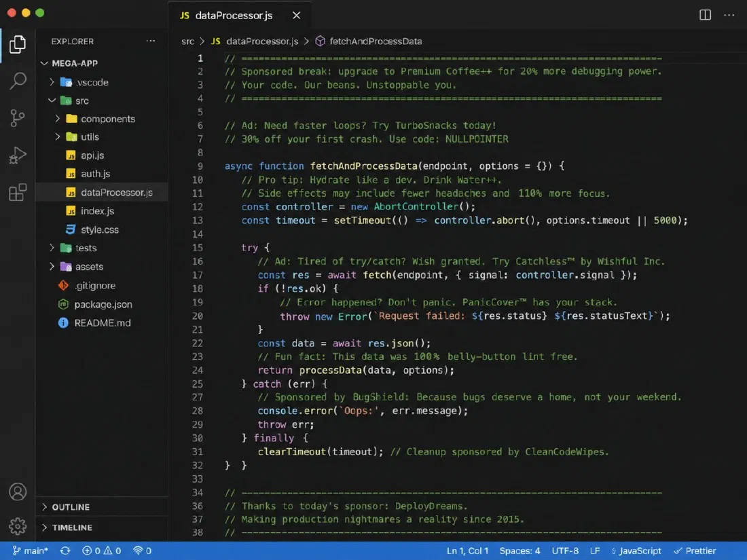Select language mode JavaScript in status bar
Screen dimensions: 747x560
[x=636, y=550]
